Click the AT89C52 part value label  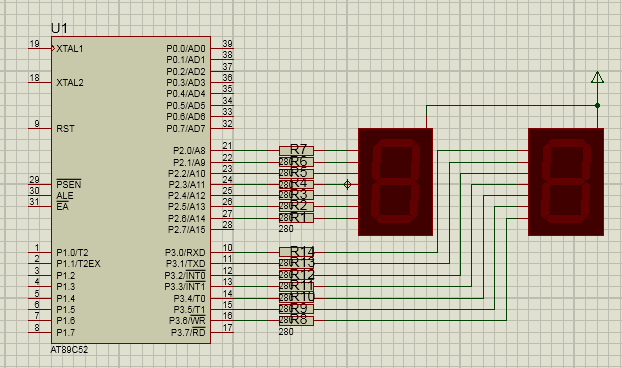click(x=69, y=350)
